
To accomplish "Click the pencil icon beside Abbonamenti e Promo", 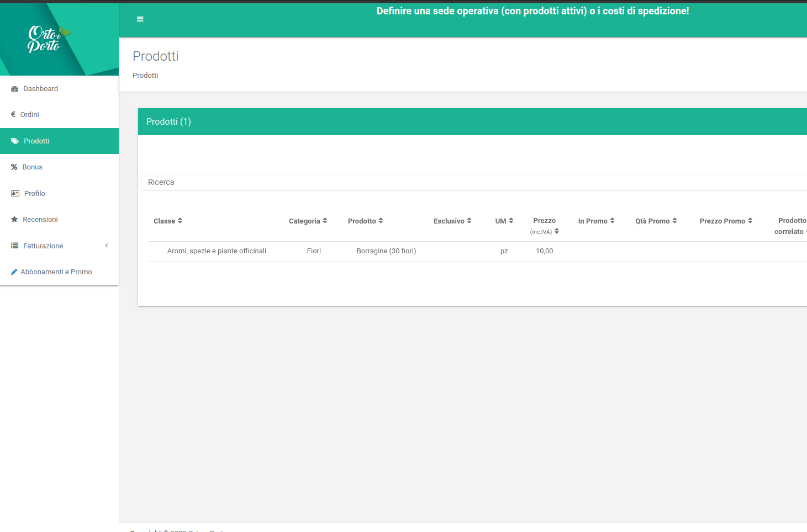I will [x=14, y=272].
